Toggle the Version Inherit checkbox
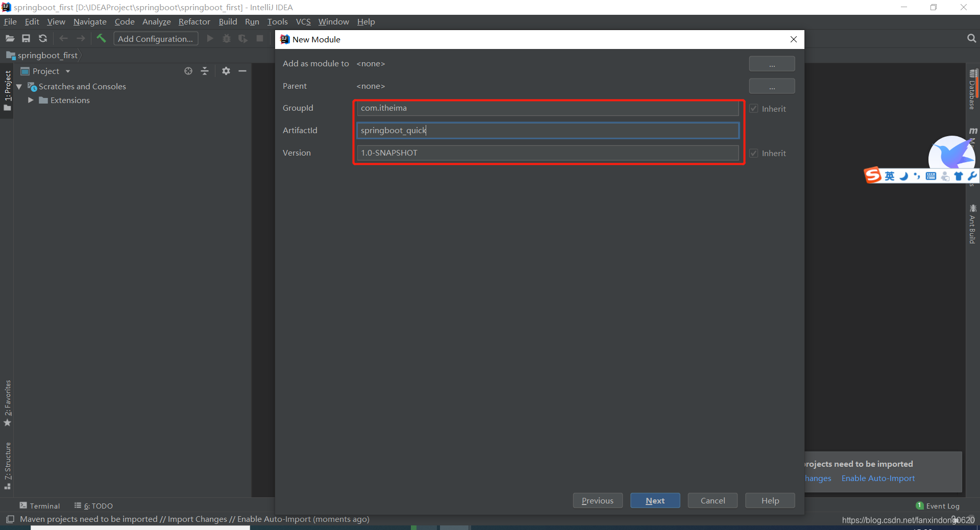 [754, 153]
